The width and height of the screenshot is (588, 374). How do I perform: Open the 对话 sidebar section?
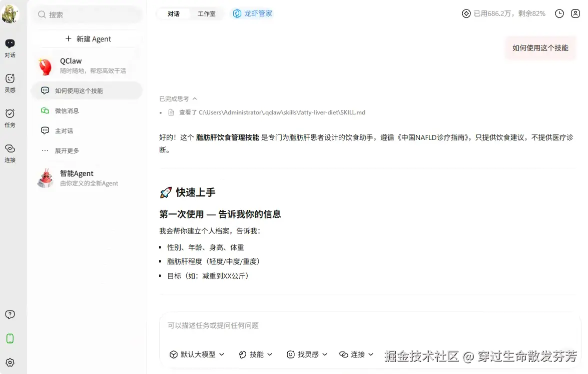(x=10, y=48)
